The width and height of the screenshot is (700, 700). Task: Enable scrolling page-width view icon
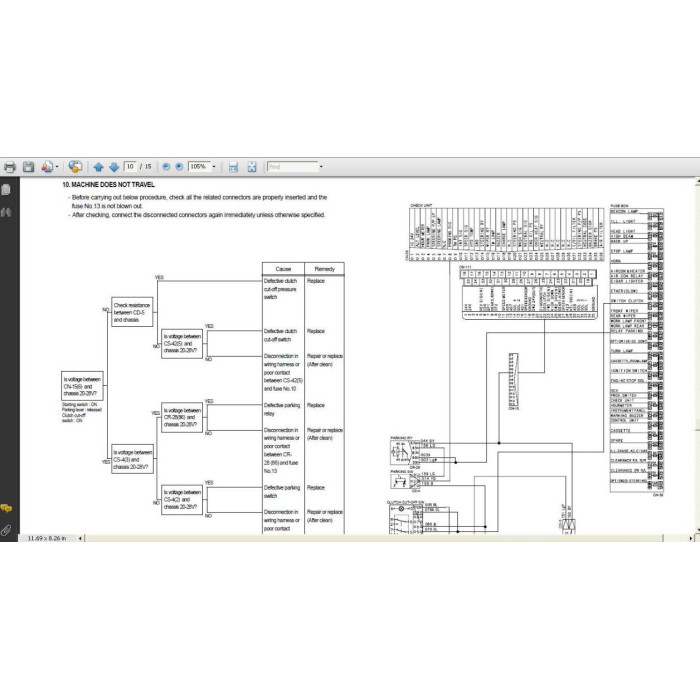pyautogui.click(x=233, y=167)
